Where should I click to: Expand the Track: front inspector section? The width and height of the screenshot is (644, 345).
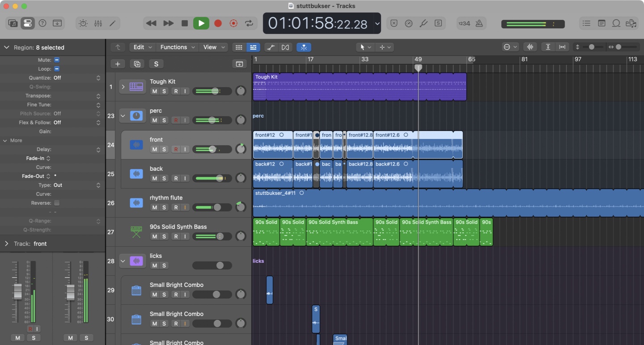tap(6, 244)
